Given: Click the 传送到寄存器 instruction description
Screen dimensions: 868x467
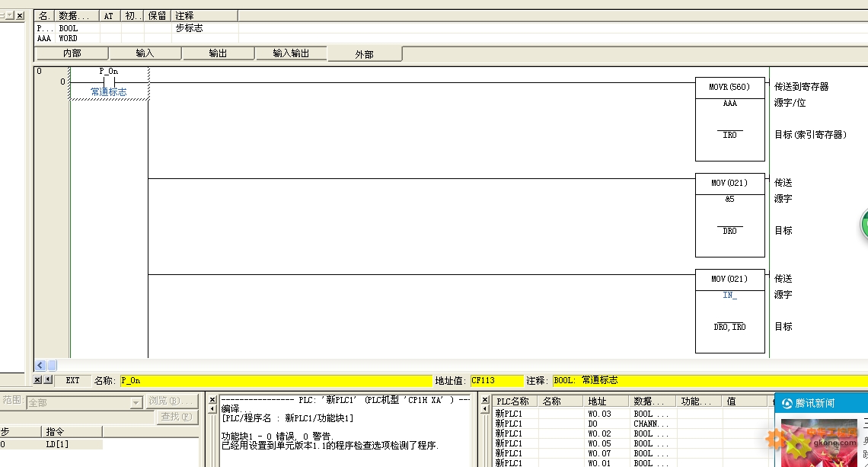Looking at the screenshot, I should click(801, 86).
